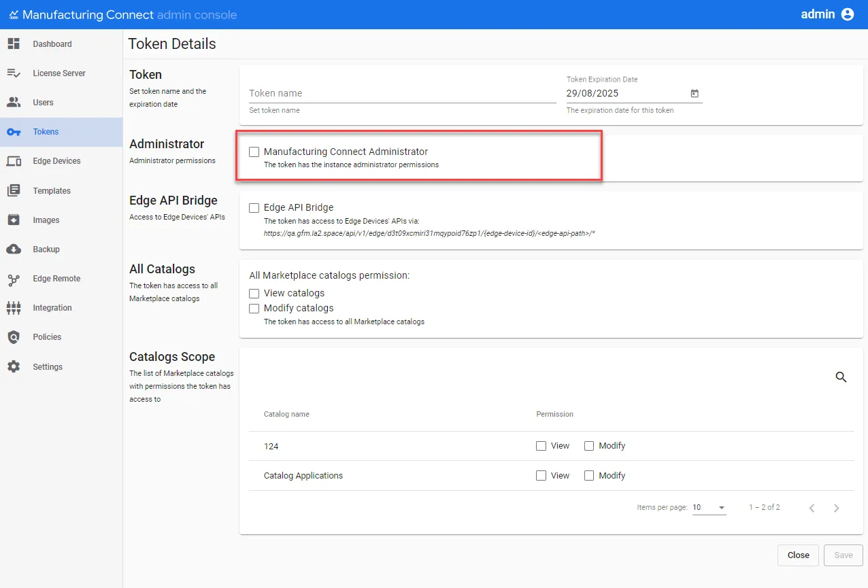Screen dimensions: 868x588
Task: Open Images section
Action: pyautogui.click(x=61, y=220)
